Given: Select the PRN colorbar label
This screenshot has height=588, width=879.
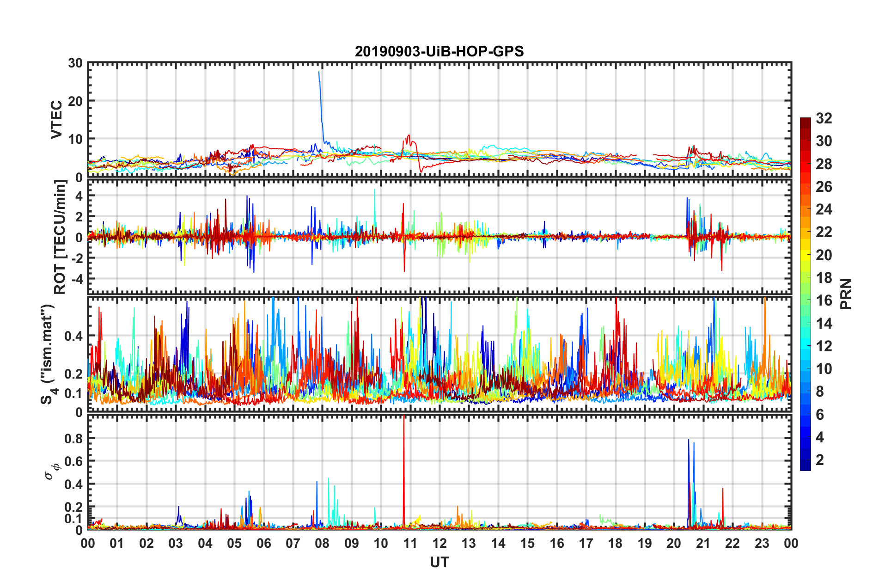Looking at the screenshot, I should [846, 294].
